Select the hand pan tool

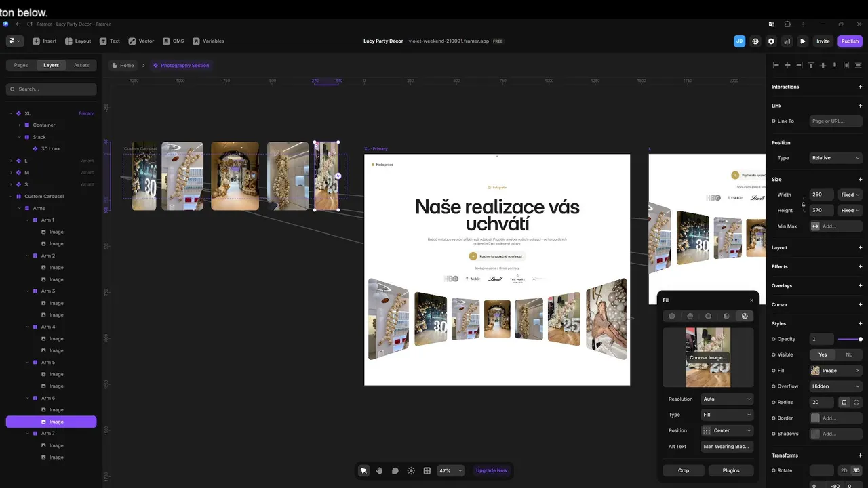(379, 470)
